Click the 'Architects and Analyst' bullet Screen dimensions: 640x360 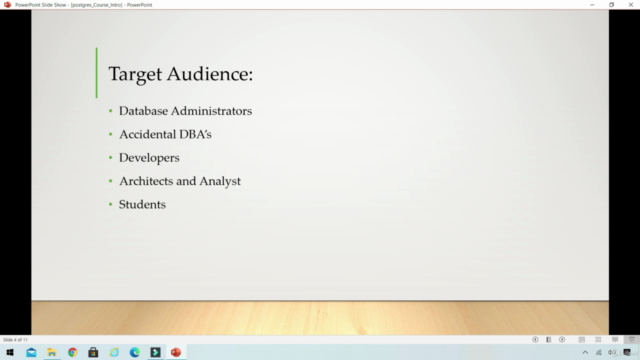[x=180, y=181]
